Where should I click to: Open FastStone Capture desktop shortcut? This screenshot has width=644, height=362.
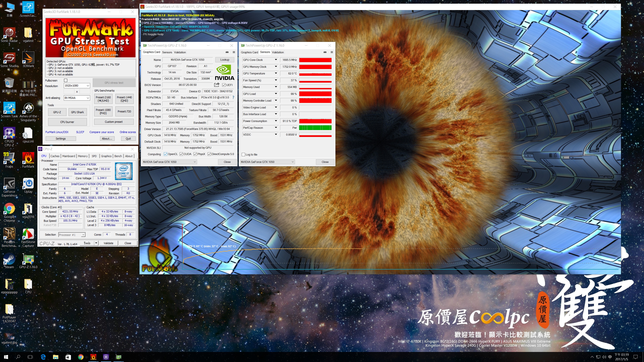point(28,238)
